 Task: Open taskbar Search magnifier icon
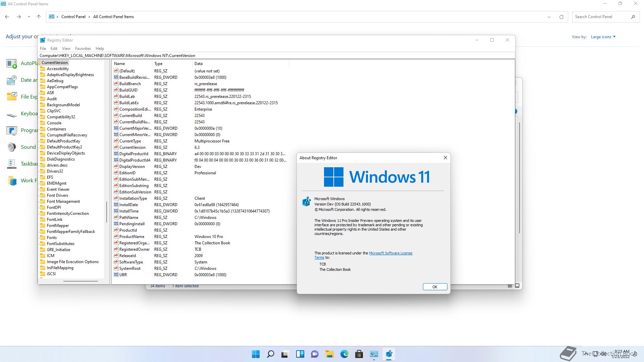click(270, 354)
